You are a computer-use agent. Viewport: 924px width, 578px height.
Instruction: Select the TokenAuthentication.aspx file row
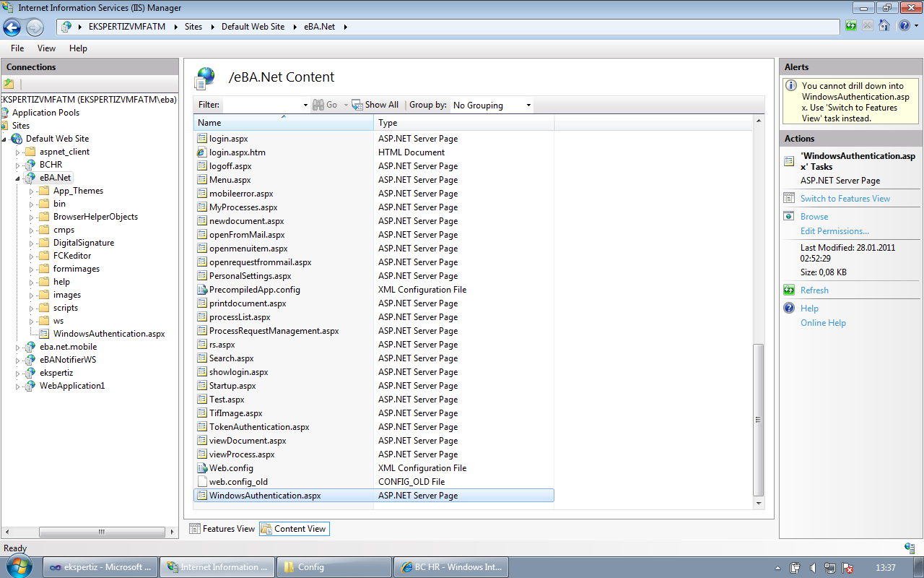(374, 427)
